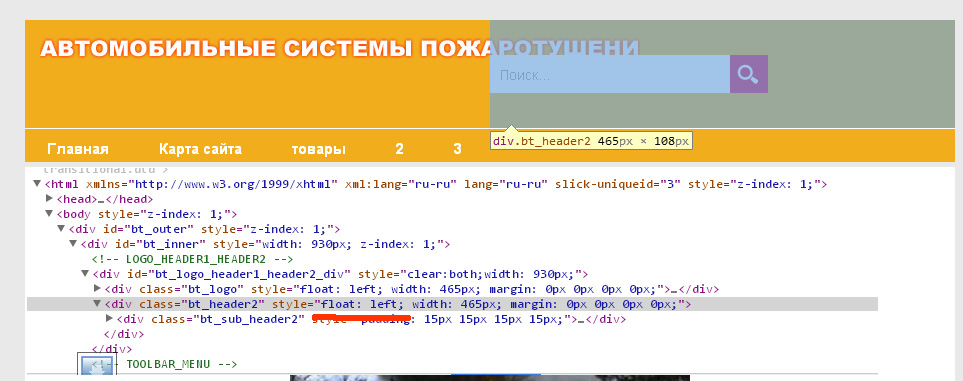Click the div.bt_header2 size tooltip
963x381 pixels.
(x=591, y=141)
